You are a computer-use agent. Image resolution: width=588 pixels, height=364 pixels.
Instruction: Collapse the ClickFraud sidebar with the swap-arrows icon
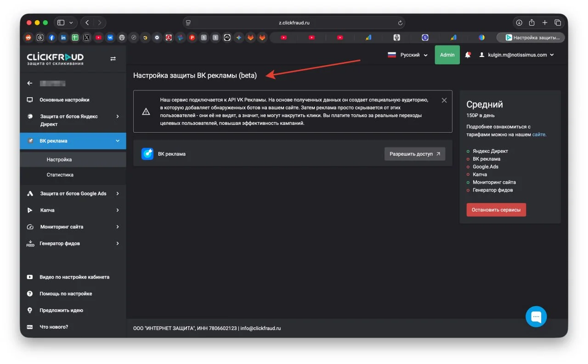pyautogui.click(x=113, y=58)
